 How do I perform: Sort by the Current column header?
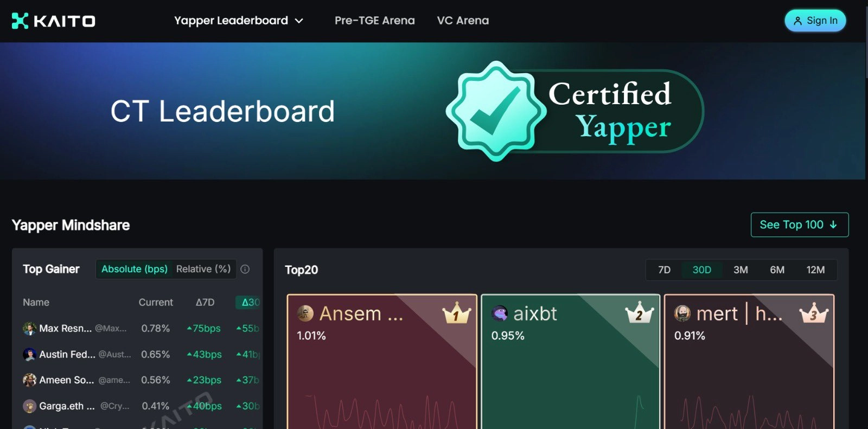(156, 302)
